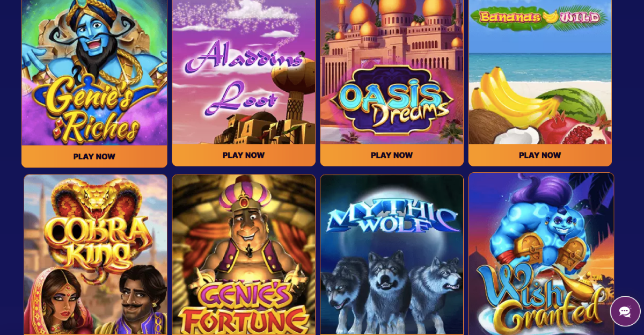Click Play Now under Oasis Dreams

[392, 155]
